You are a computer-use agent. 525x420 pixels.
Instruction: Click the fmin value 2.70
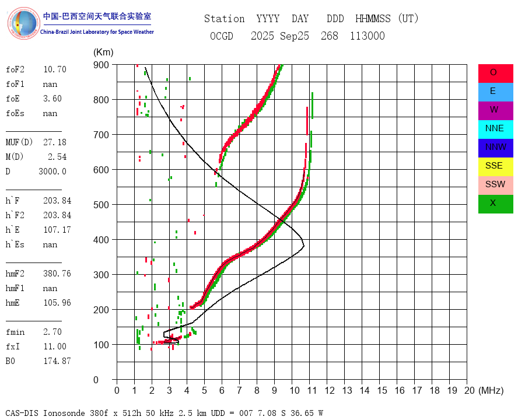[52, 332]
